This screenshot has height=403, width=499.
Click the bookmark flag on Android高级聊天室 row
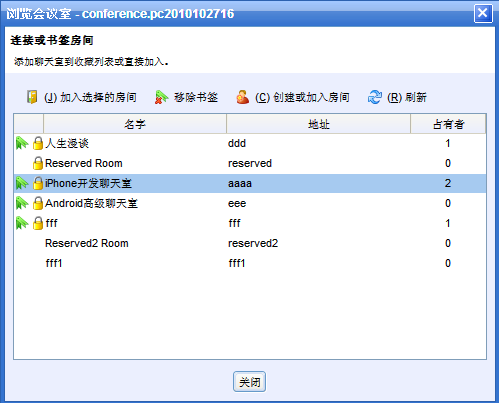pos(22,203)
